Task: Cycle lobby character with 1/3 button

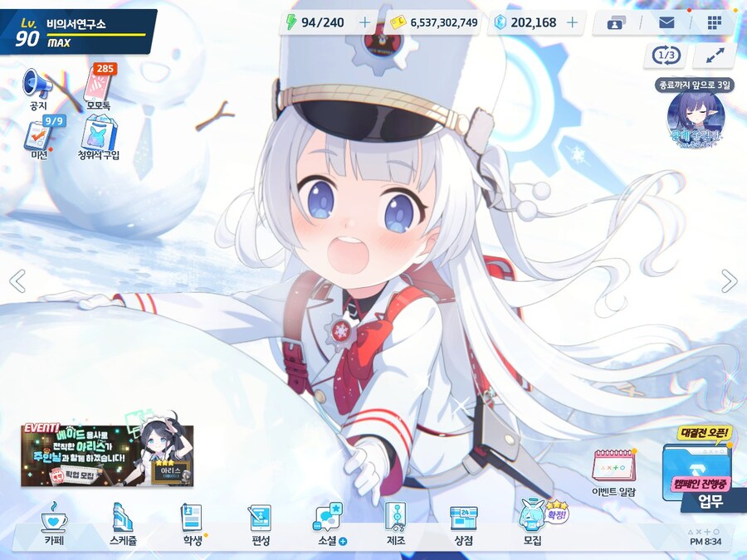Action: click(666, 56)
